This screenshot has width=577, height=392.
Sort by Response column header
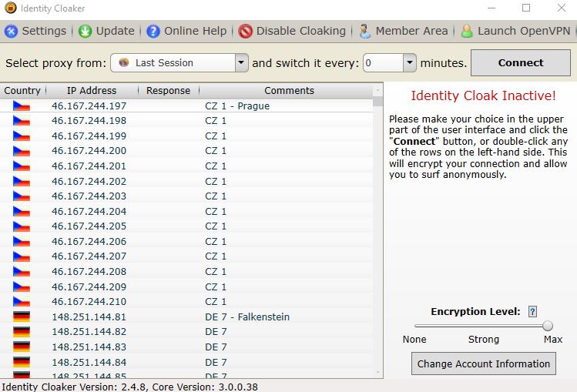point(168,90)
